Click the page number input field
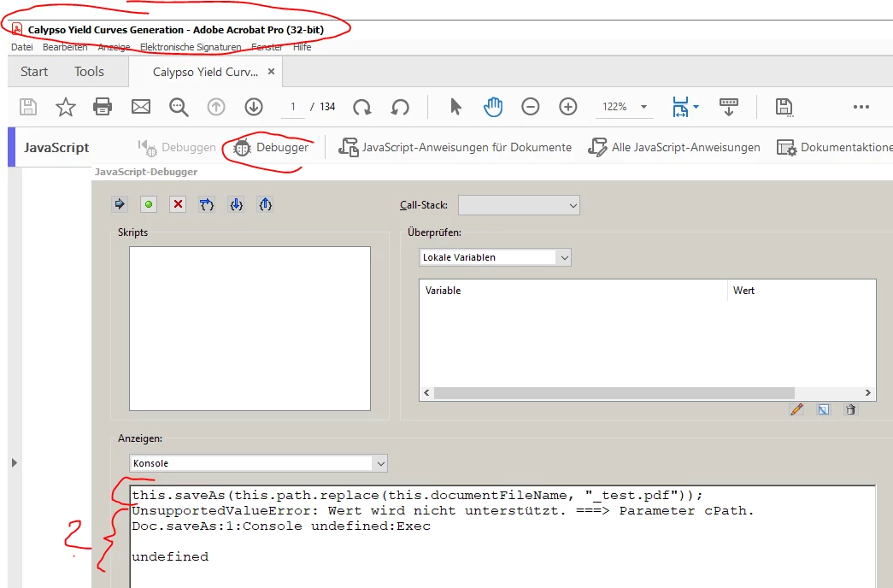This screenshot has height=588, width=893. [x=293, y=107]
